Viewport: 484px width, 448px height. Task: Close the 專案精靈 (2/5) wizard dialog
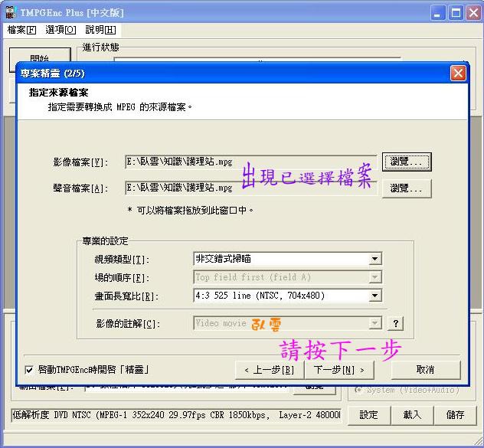tap(458, 74)
